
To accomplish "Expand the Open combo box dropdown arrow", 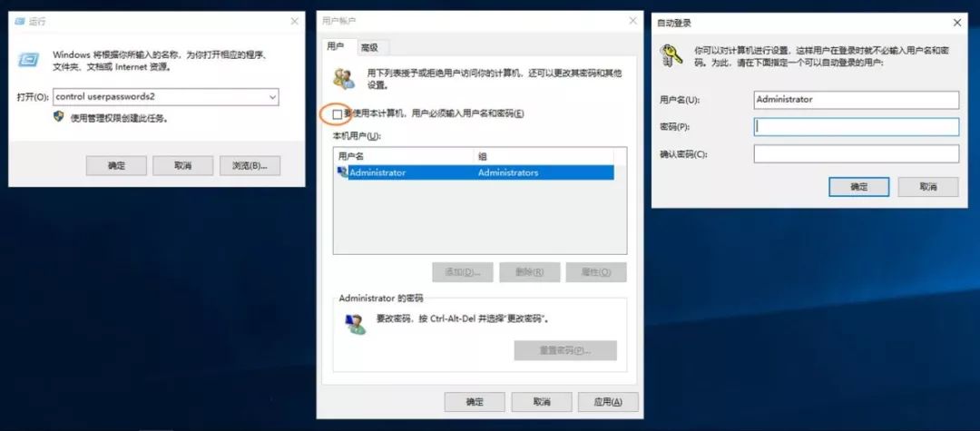I will coord(272,97).
